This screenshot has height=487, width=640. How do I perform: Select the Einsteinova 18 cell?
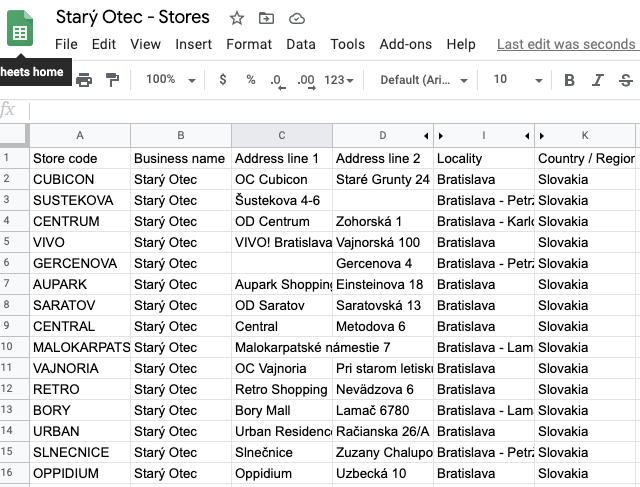(382, 285)
